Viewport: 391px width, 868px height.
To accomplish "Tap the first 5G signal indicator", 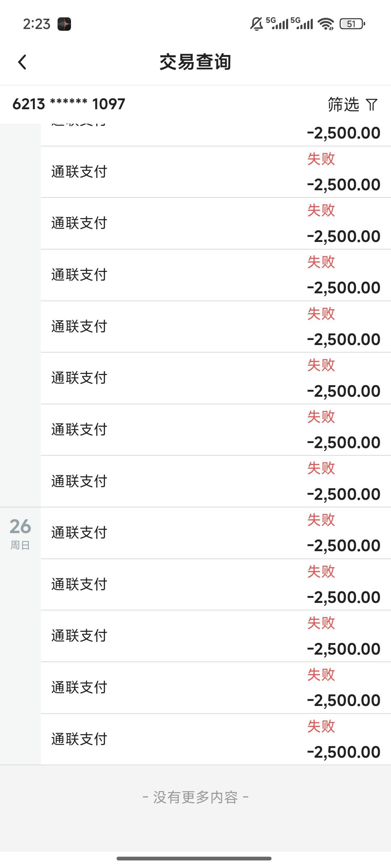I will click(x=278, y=23).
